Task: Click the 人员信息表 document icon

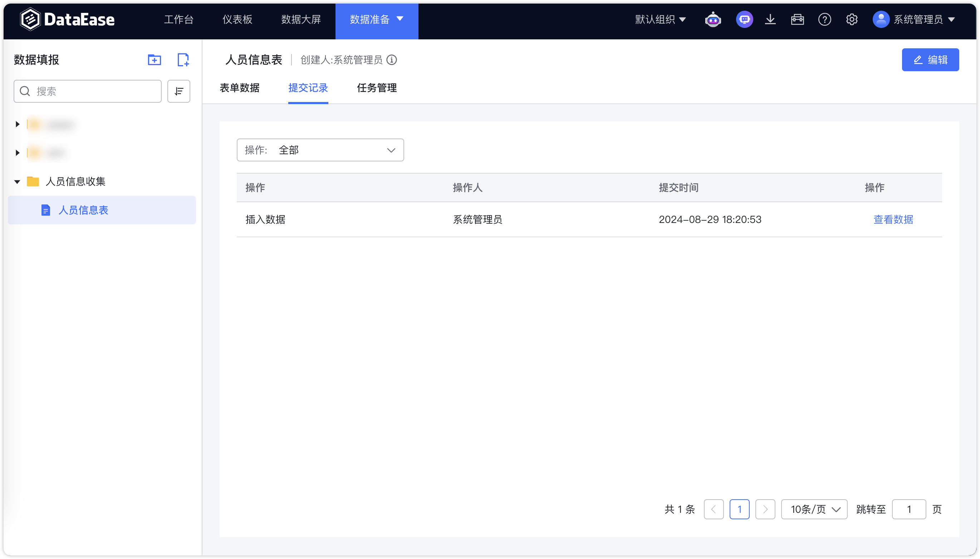Action: click(46, 210)
